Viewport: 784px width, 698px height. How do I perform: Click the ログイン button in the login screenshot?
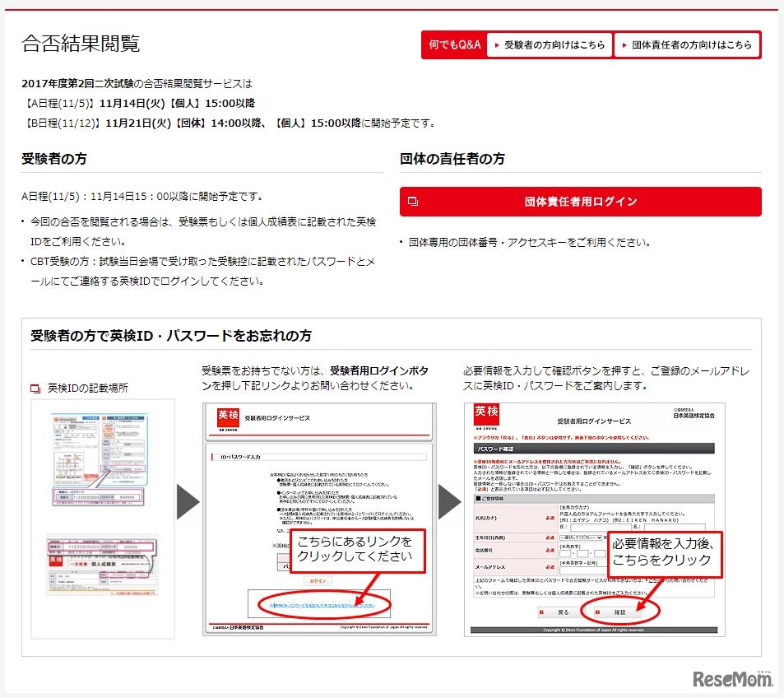[x=318, y=579]
